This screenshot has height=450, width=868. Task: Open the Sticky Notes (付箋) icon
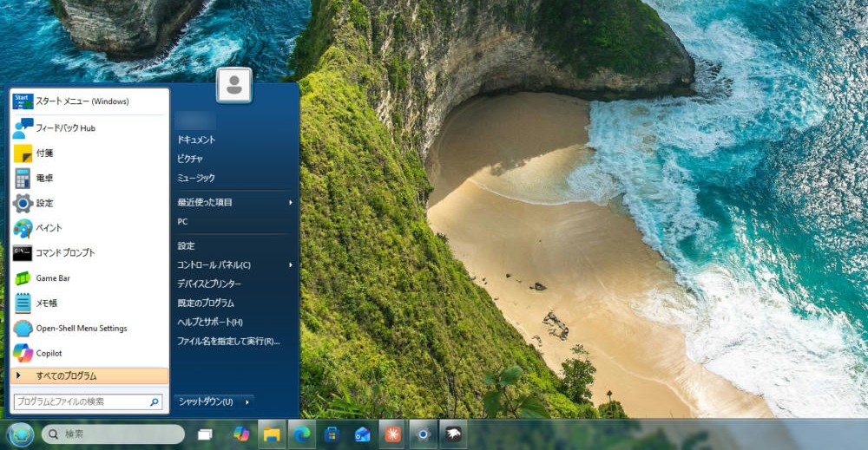(23, 153)
